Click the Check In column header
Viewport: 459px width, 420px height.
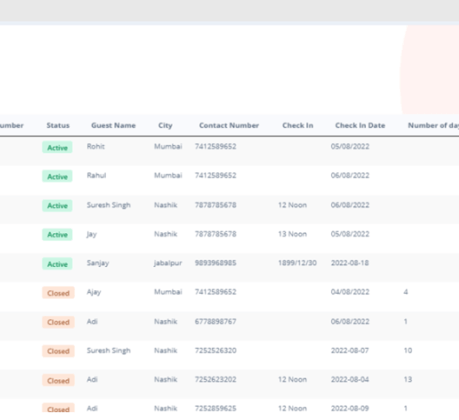tap(298, 125)
